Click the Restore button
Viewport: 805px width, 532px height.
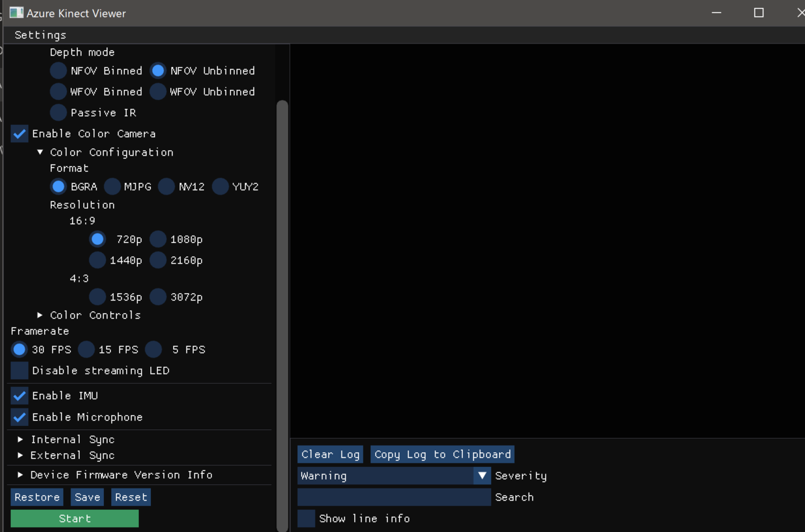coord(37,497)
